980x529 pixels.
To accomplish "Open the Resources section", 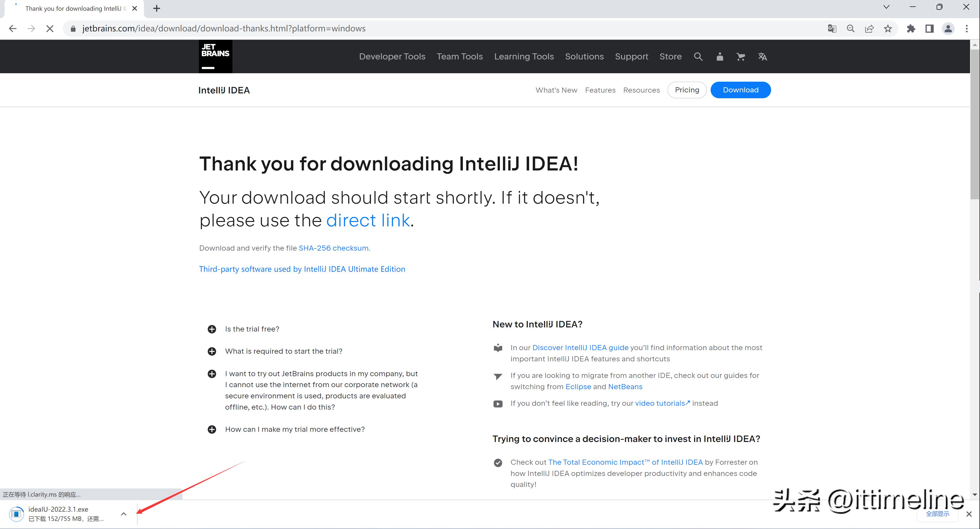I will click(x=642, y=90).
